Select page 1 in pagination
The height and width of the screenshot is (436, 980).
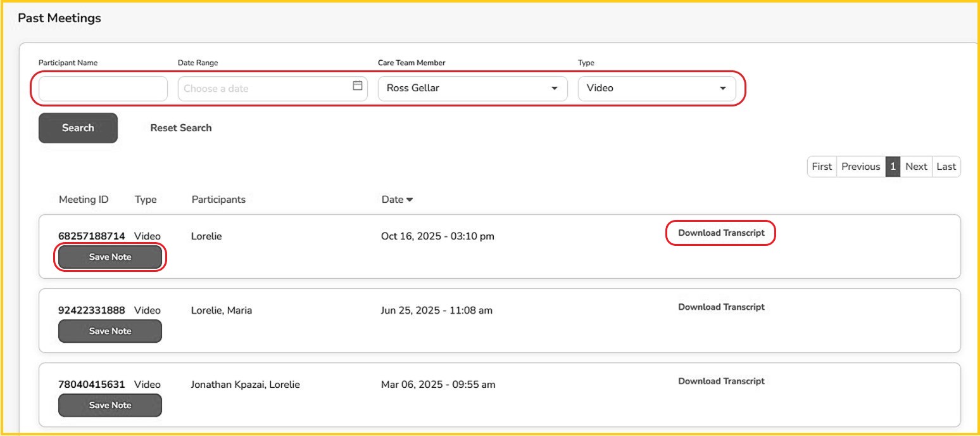tap(893, 167)
